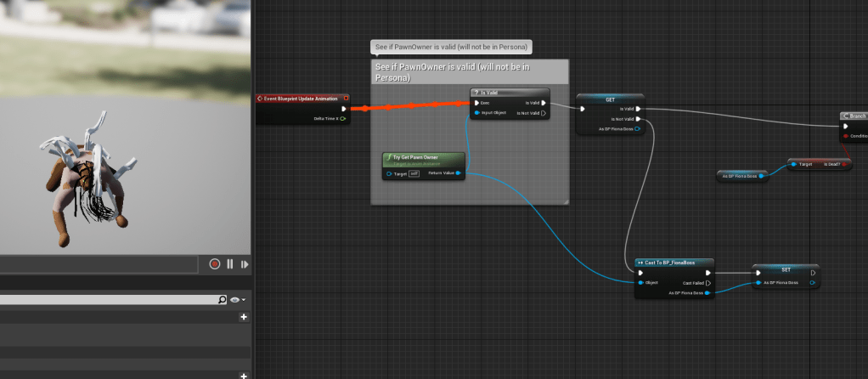Image resolution: width=868 pixels, height=379 pixels.
Task: Select the comment box title bar
Action: tap(469, 72)
